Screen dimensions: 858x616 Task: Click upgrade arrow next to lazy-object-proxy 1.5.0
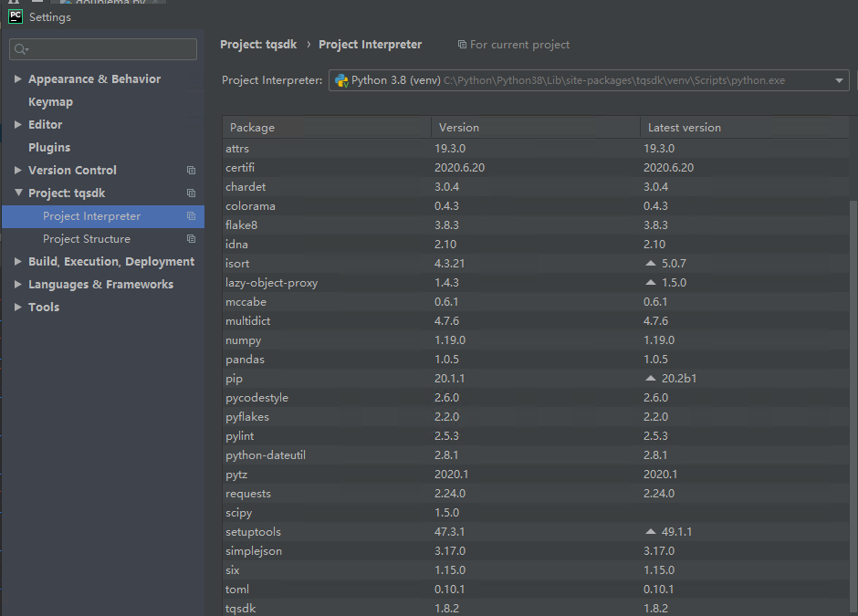650,282
